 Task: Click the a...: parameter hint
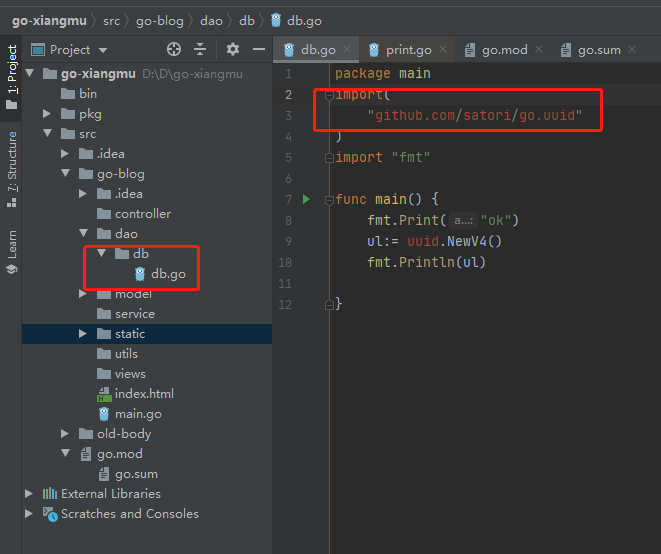(x=463, y=220)
